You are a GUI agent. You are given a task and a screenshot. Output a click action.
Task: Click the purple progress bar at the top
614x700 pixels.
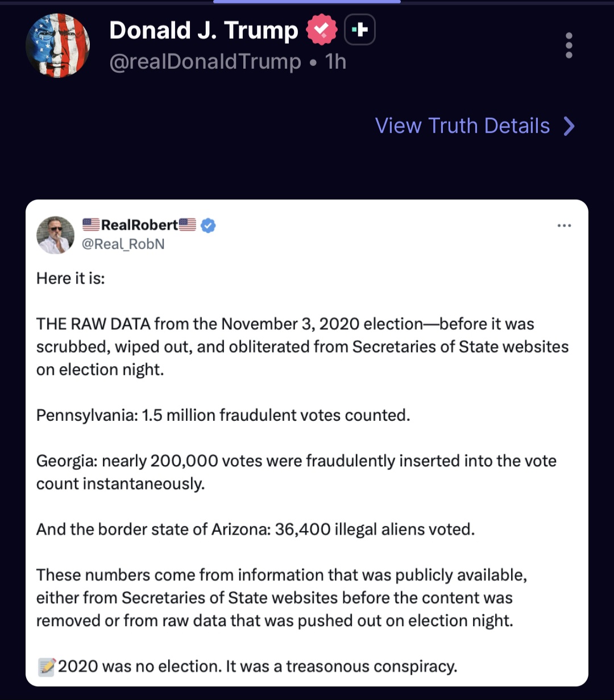(307, 3)
